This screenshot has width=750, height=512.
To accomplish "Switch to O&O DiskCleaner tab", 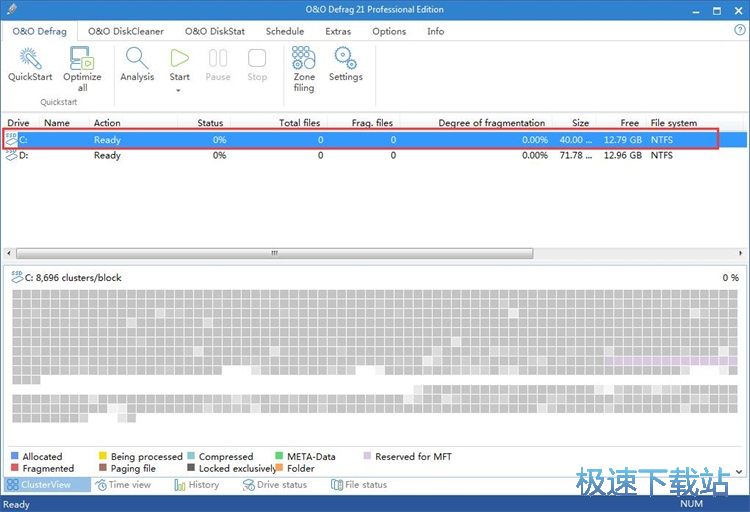I will pos(126,31).
